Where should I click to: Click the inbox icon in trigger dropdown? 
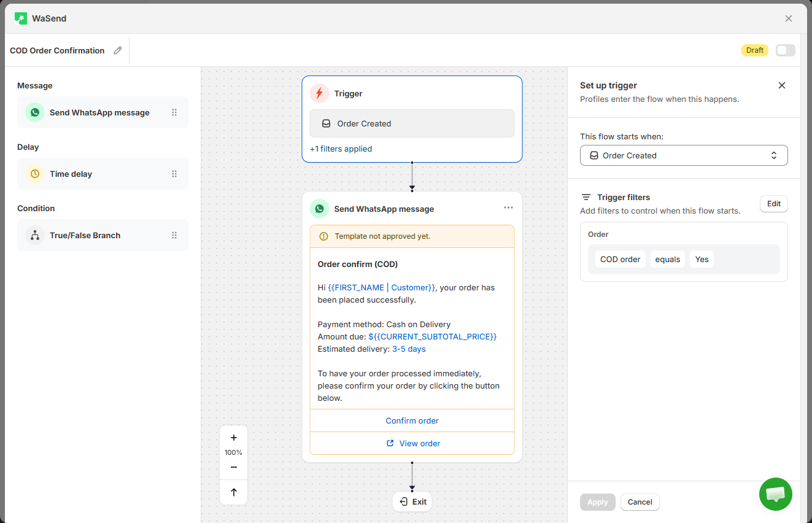click(x=594, y=155)
